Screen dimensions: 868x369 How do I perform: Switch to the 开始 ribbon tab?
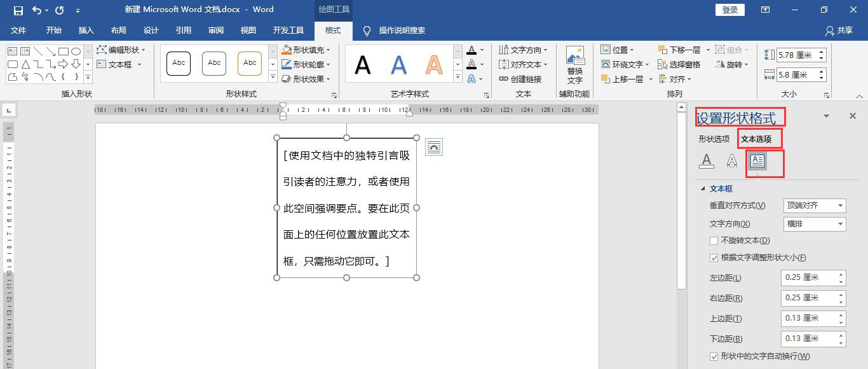[53, 30]
